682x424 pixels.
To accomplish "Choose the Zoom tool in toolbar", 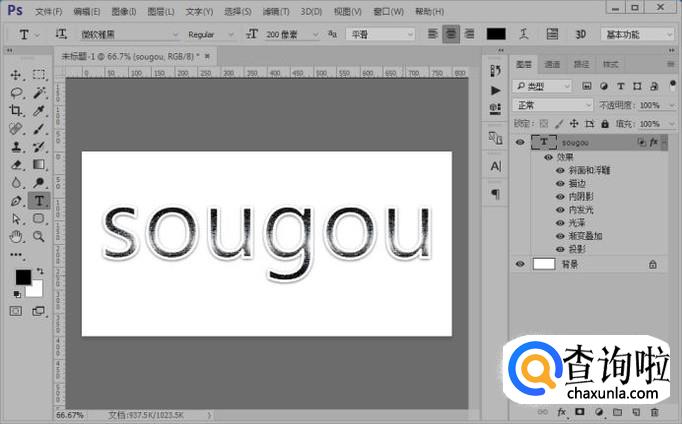I will coord(39,237).
